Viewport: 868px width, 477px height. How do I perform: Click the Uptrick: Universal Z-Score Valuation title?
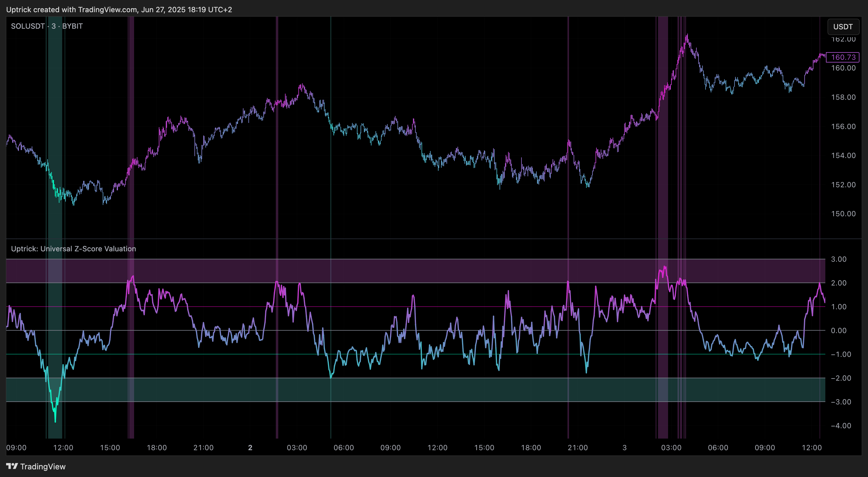[x=73, y=249]
